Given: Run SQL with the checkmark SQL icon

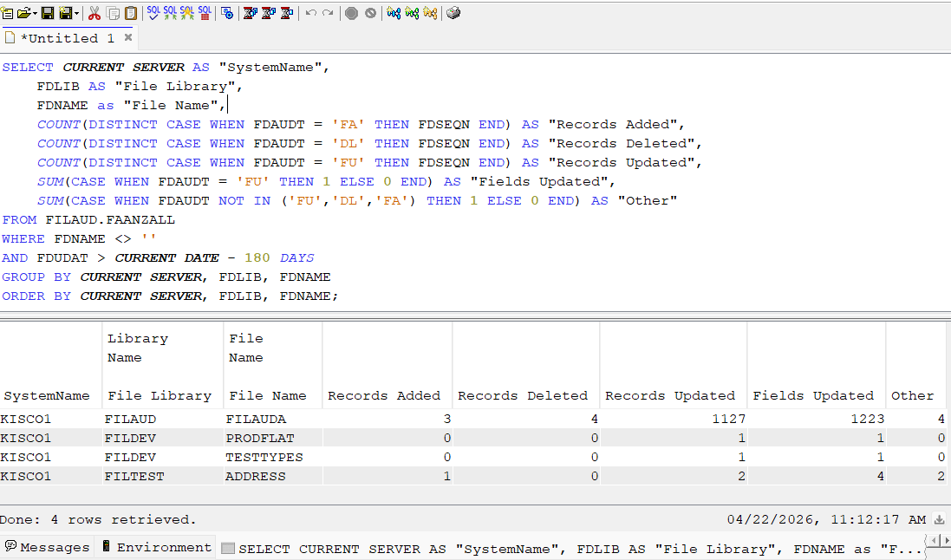Looking at the screenshot, I should [x=153, y=13].
